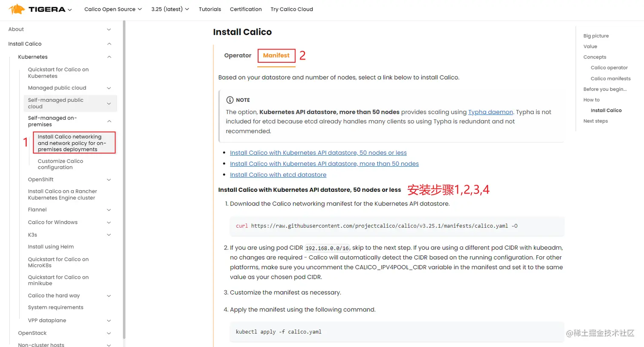This screenshot has height=347, width=644.
Task: Click the 192.168.0.0/16 inline code
Action: pos(327,248)
